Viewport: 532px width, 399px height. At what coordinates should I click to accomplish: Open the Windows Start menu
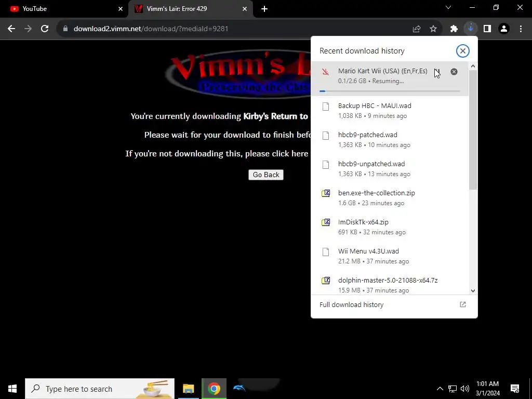[12, 389]
